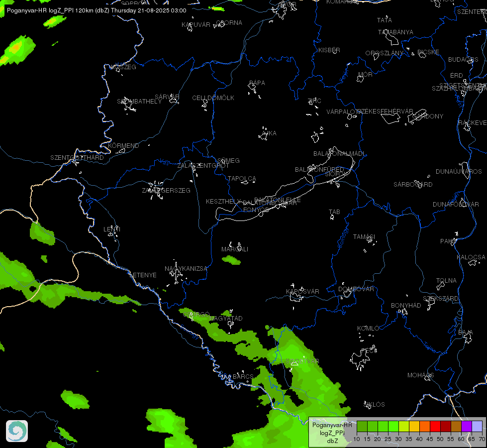This screenshot has width=487, height=448.
Task: Click the KAPOSVÁR city label
Action: [302, 291]
